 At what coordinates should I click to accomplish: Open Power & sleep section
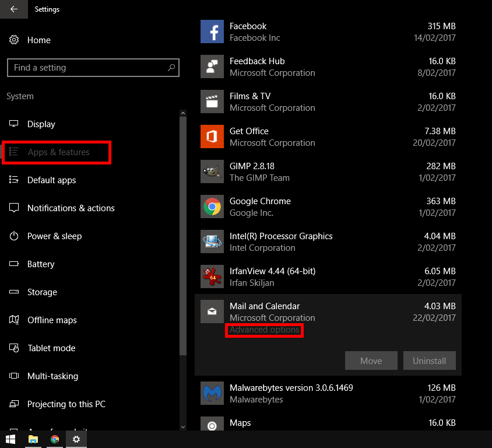[55, 236]
